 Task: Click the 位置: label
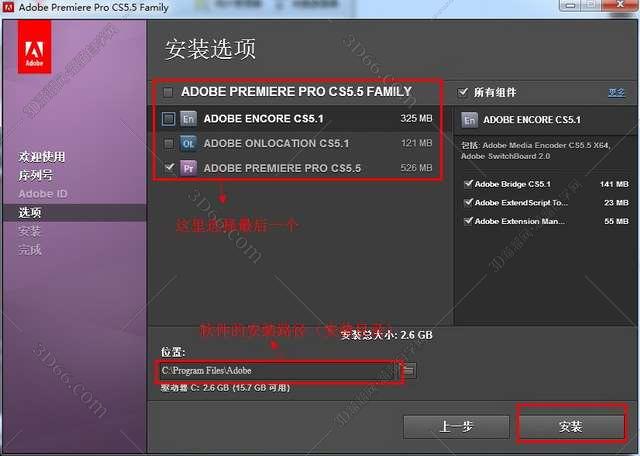point(173,352)
